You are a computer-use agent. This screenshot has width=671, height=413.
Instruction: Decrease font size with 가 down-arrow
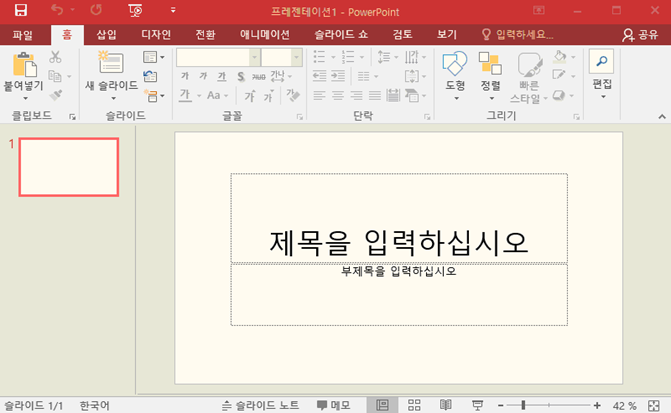pos(268,95)
